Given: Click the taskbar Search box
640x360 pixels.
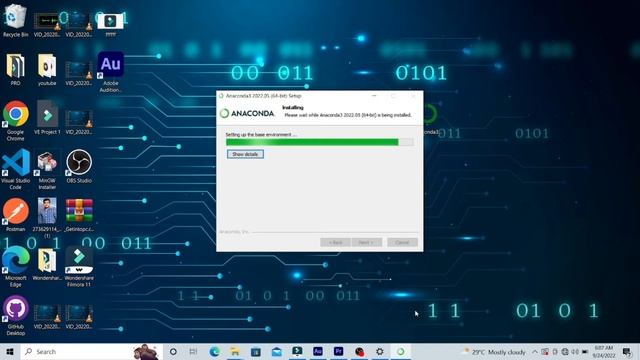Looking at the screenshot, I should click(x=92, y=351).
